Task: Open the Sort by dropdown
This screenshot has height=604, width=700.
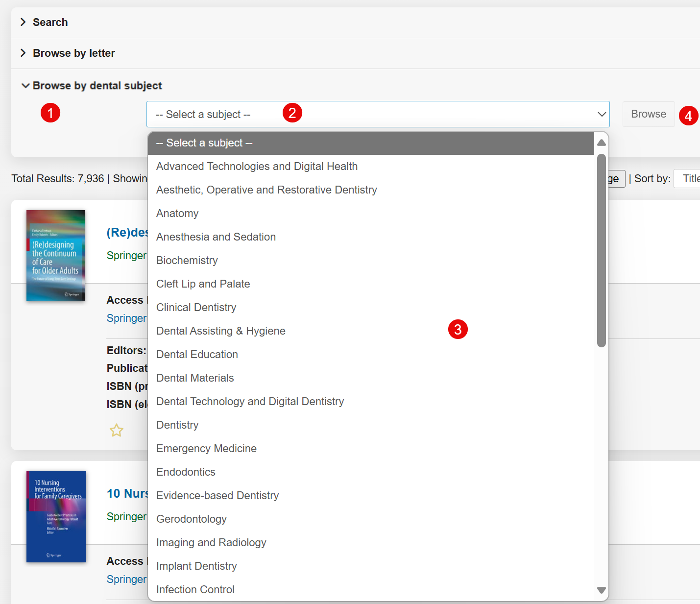Action: tap(688, 179)
